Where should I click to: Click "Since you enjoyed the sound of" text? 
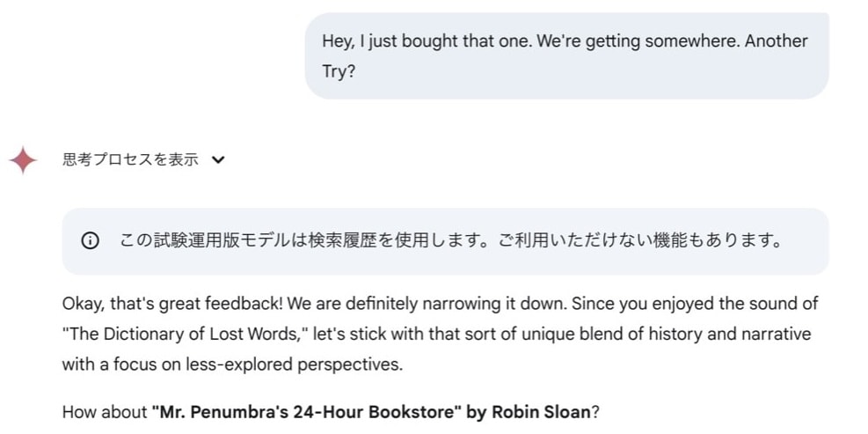coord(696,304)
